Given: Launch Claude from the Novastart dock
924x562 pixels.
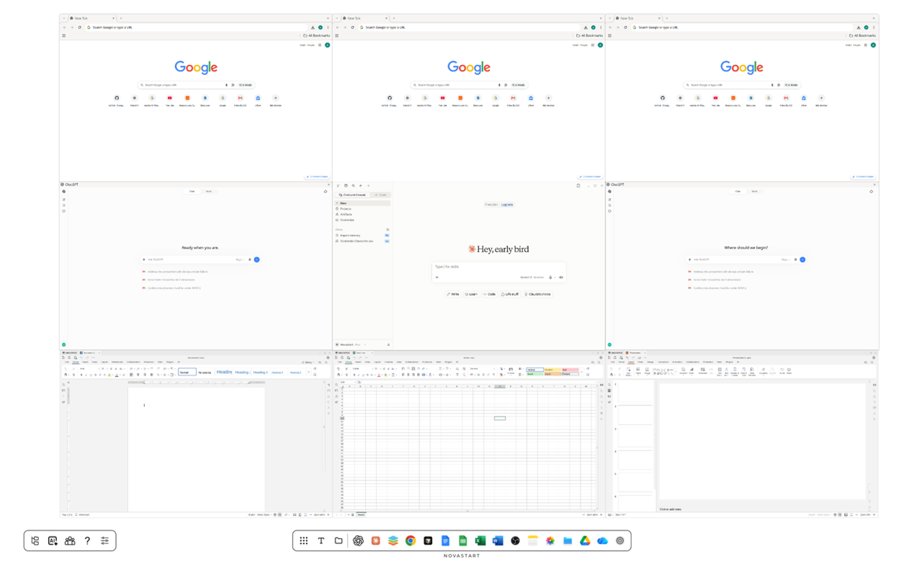Looking at the screenshot, I should point(376,541).
